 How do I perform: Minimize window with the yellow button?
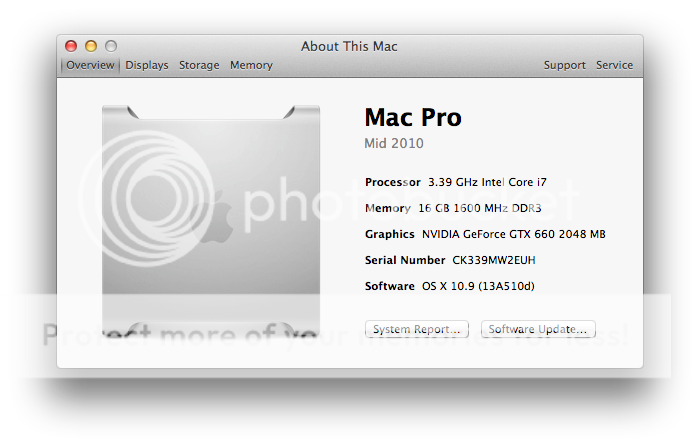coord(91,46)
